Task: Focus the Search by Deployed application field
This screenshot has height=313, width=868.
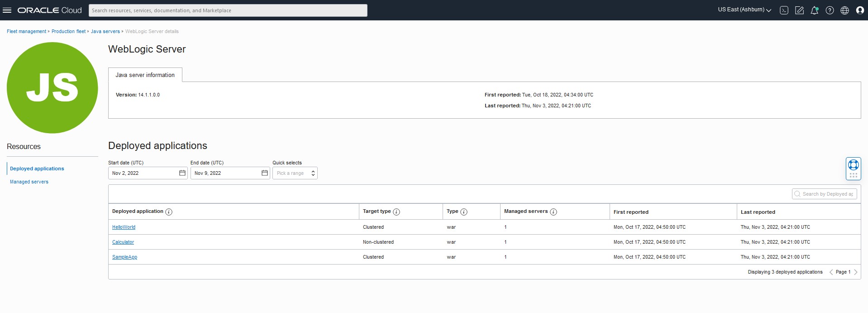Action: [825, 194]
